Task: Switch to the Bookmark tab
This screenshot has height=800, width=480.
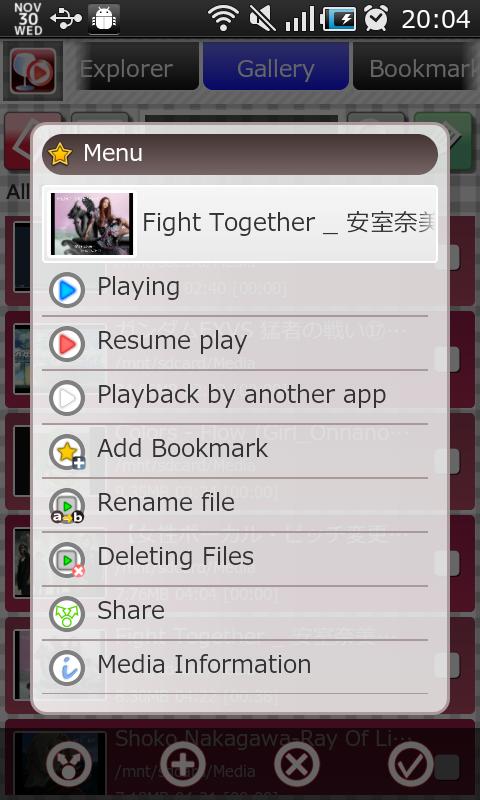Action: click(416, 68)
